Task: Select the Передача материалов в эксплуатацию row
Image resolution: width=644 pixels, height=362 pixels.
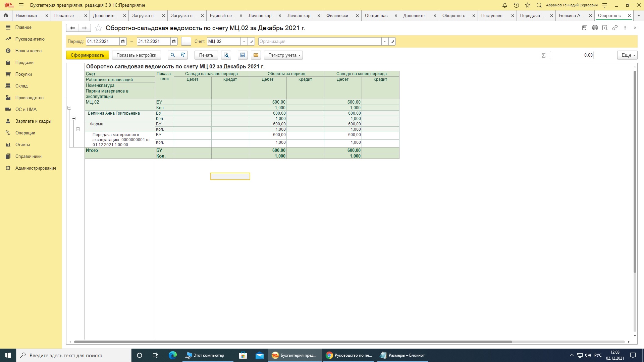Action: tap(242, 139)
